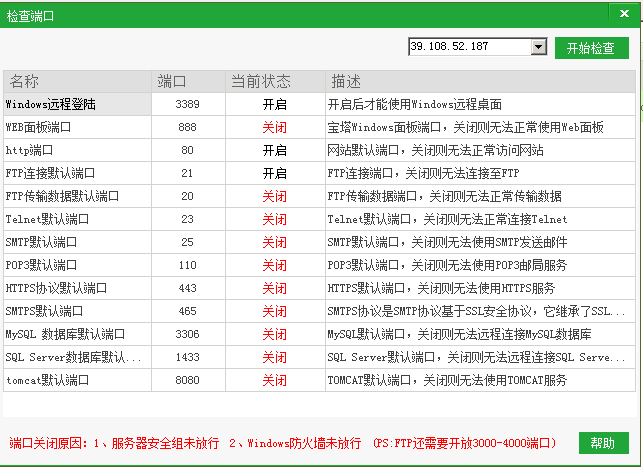Click port number 8080
This screenshot has width=643, height=469.
(x=187, y=380)
